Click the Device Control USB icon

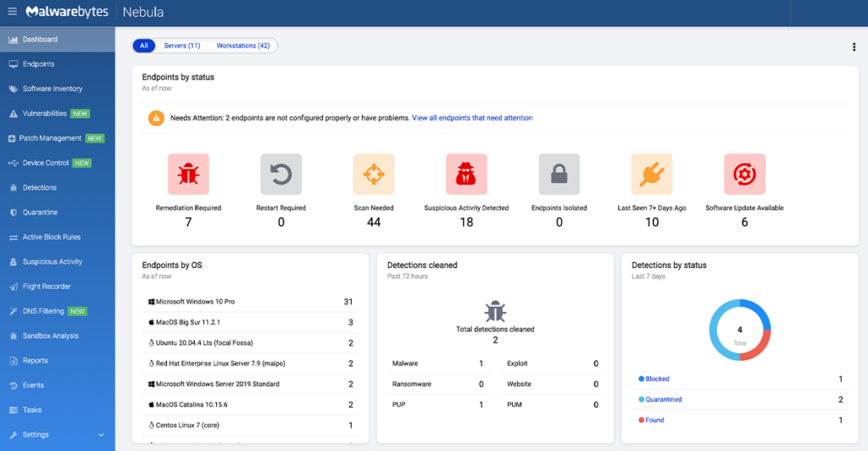click(x=14, y=164)
